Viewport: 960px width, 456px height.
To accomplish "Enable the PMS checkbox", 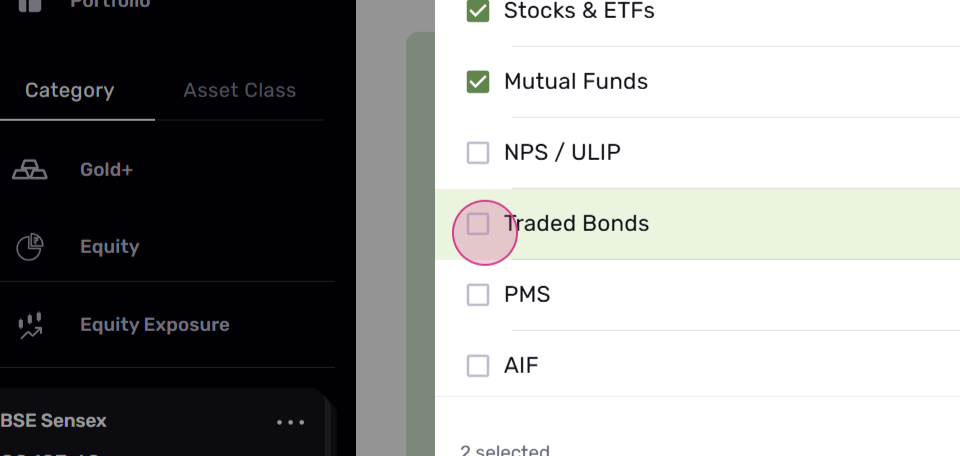I will click(x=478, y=294).
